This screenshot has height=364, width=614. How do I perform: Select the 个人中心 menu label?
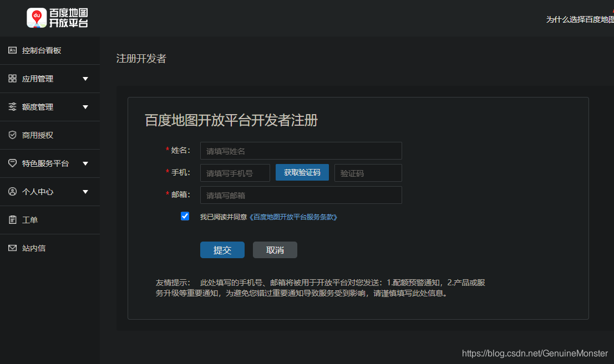point(38,192)
